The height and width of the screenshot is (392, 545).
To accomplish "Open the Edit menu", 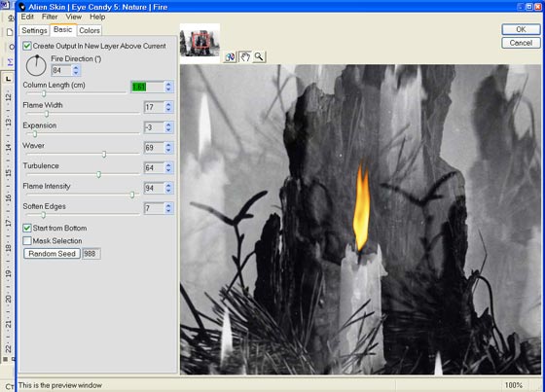I will pyautogui.click(x=27, y=17).
